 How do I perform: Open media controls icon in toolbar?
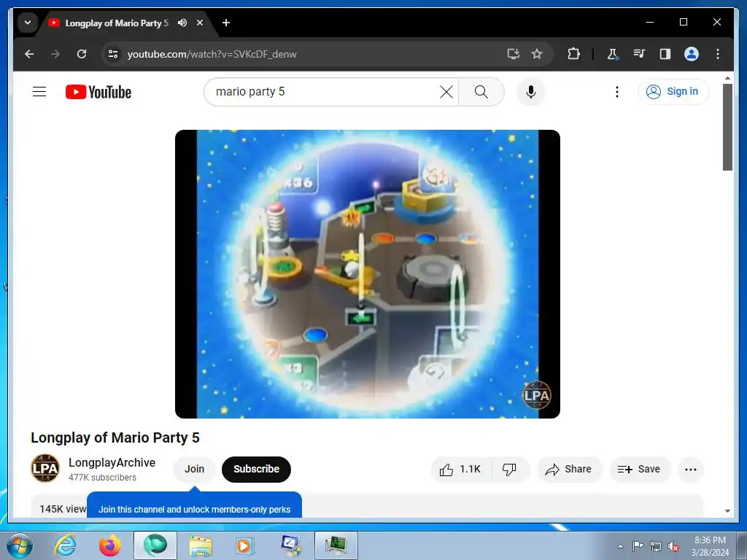639,54
